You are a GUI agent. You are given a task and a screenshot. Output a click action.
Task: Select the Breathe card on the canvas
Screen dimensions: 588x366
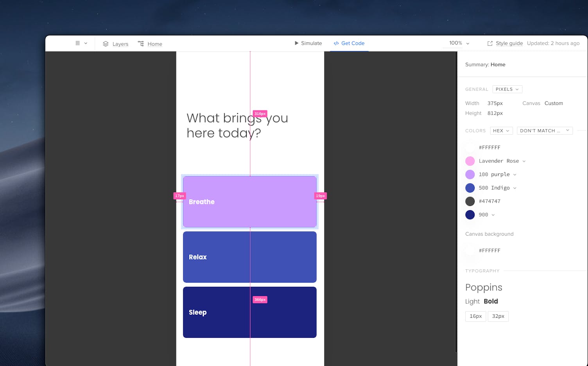tap(250, 202)
